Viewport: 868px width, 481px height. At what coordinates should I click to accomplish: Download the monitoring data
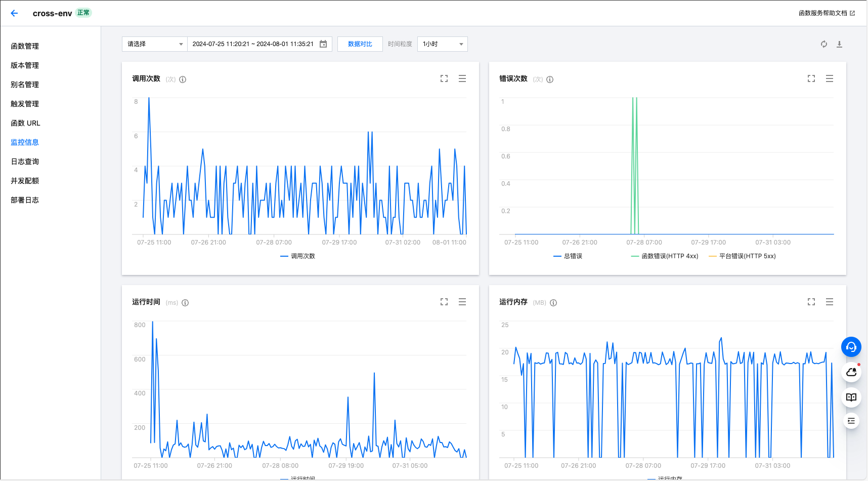839,44
